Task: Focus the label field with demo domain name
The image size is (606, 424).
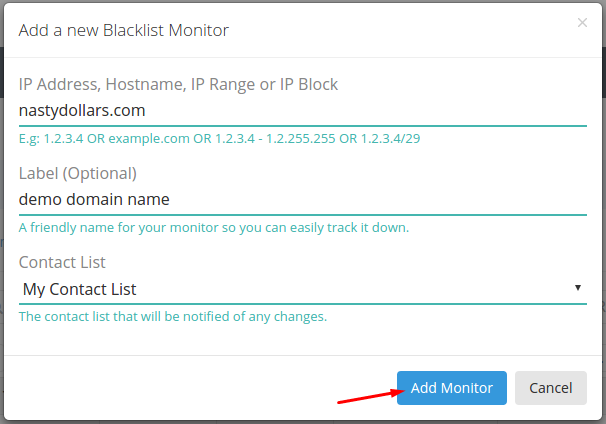Action: 303,200
